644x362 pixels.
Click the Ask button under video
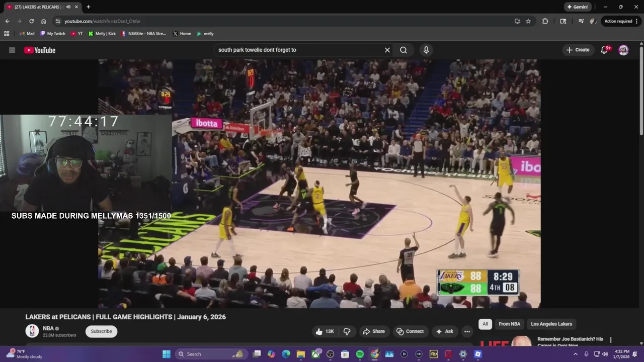click(444, 331)
